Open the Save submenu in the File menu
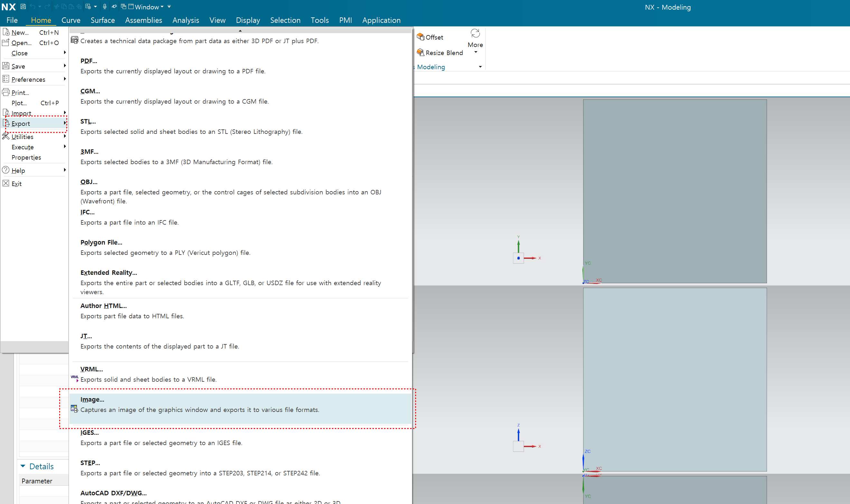This screenshot has width=850, height=504. point(34,66)
